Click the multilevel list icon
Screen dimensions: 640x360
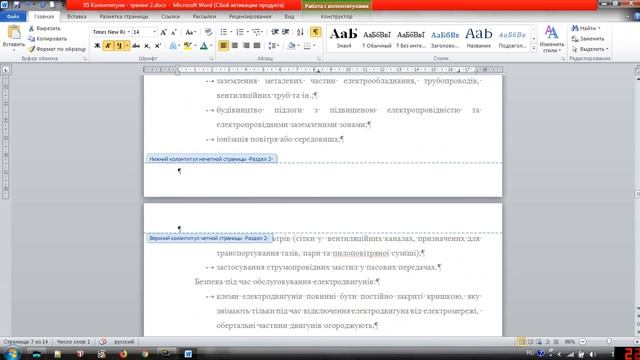click(x=256, y=32)
